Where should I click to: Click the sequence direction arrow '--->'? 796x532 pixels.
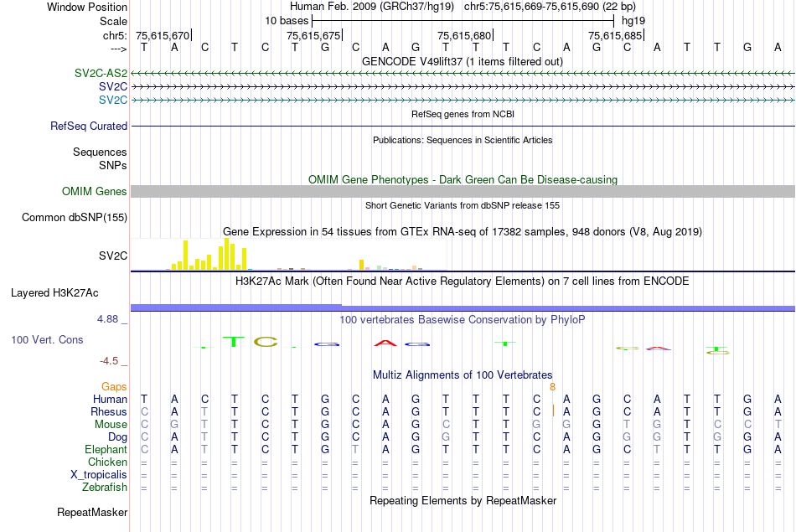coord(118,49)
